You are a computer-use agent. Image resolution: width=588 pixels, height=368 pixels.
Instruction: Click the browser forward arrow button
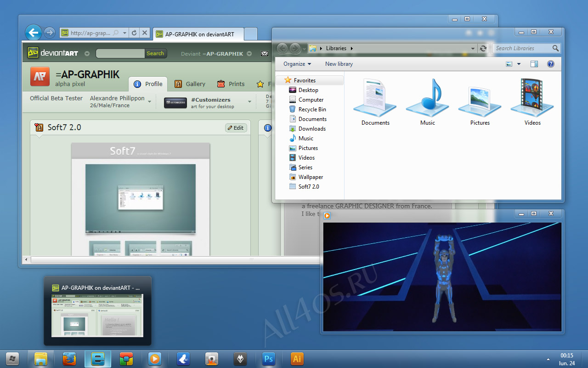coord(50,33)
